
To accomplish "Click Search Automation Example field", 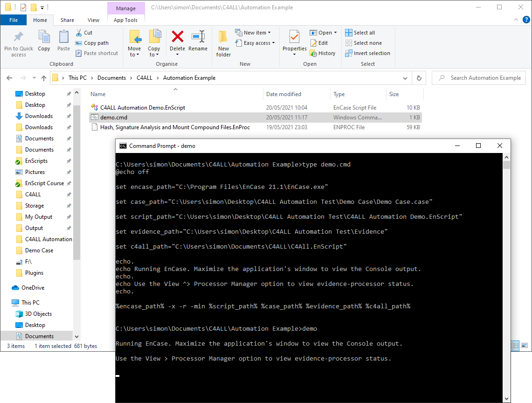I will [479, 78].
